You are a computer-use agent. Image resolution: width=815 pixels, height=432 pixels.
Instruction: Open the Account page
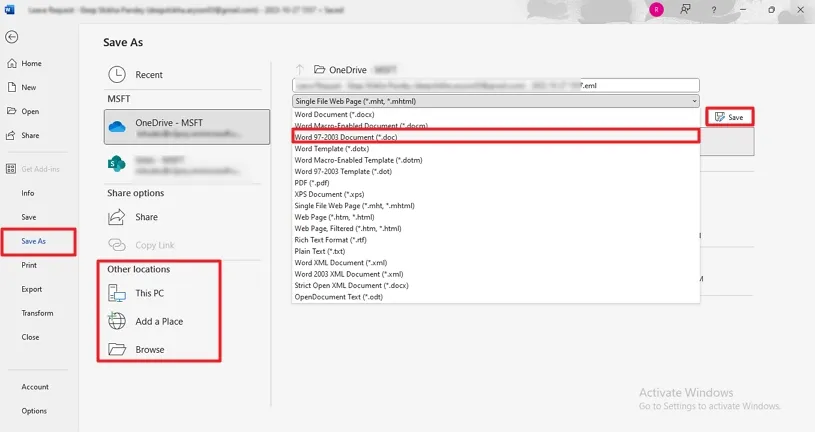(35, 387)
